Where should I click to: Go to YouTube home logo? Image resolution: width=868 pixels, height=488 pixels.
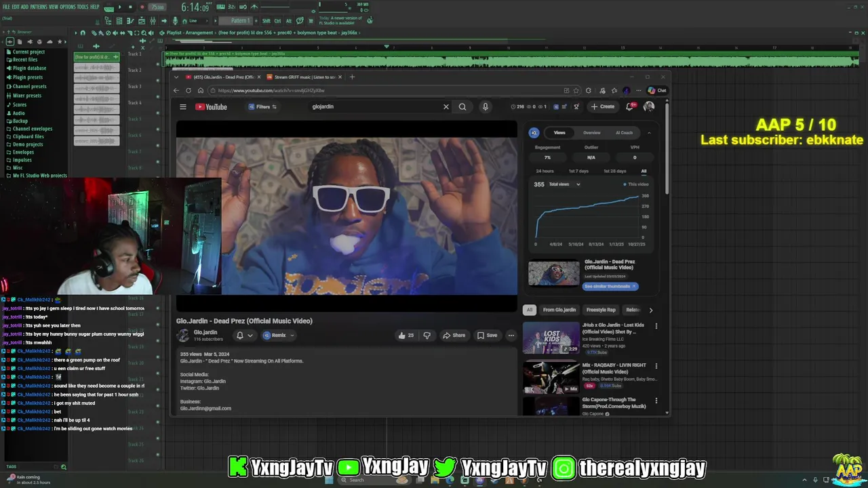coord(212,106)
